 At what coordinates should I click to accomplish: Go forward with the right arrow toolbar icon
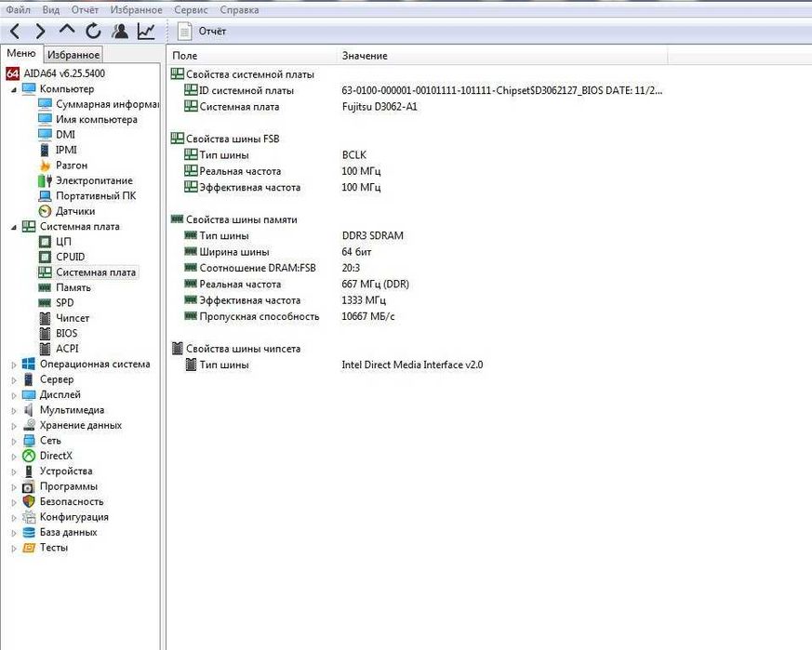click(x=40, y=32)
